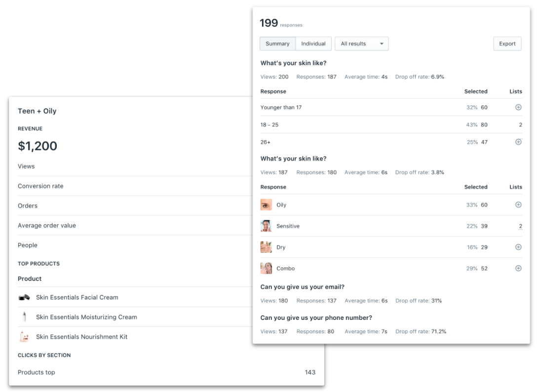This screenshot has width=537, height=392.
Task: Click Skin Essentials Facial Cream product name
Action: pyautogui.click(x=77, y=297)
